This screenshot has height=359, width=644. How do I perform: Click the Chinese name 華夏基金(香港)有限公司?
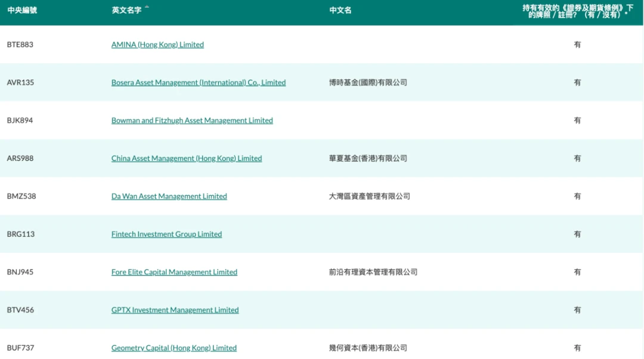(x=368, y=159)
